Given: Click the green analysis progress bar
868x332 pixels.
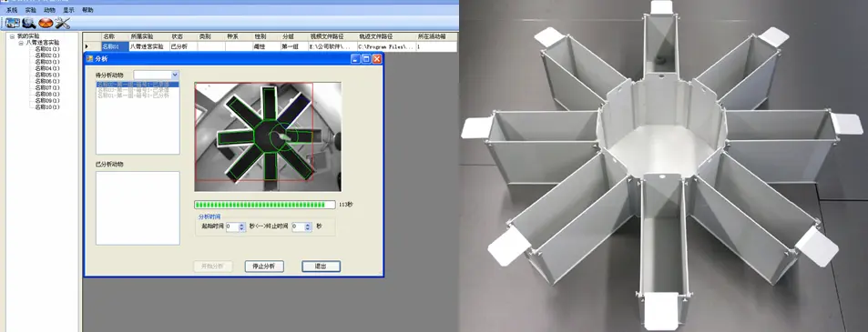Looking at the screenshot, I should [x=265, y=205].
